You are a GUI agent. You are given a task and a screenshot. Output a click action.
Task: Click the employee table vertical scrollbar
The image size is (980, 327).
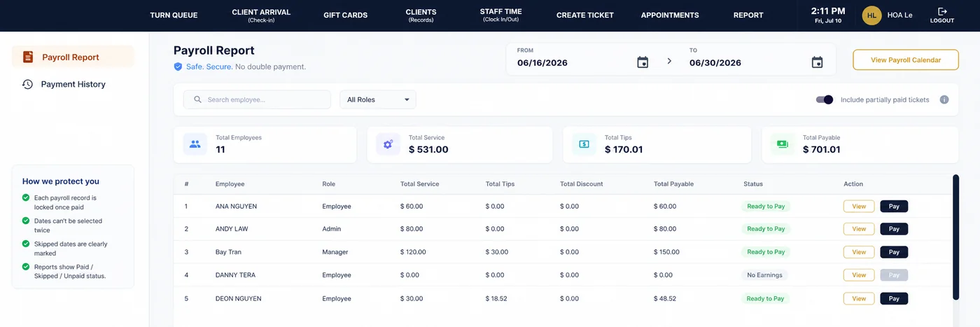click(x=955, y=238)
